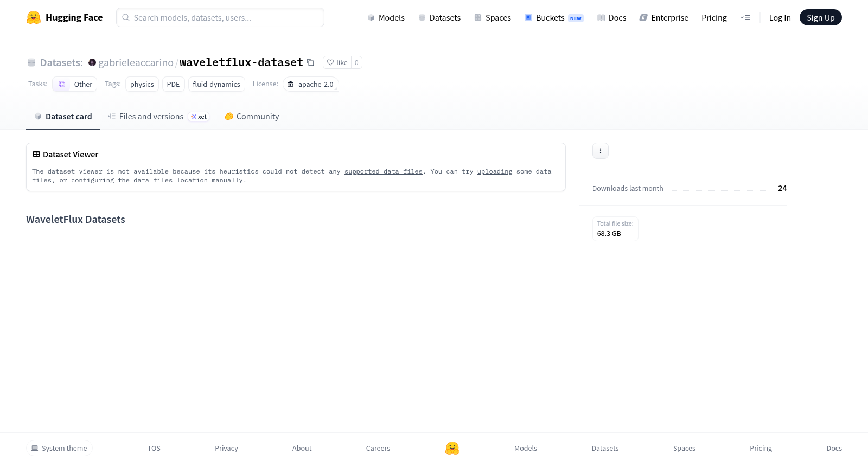Click the Hugging Face emoji in footer
Screen dimensions: 868x467
[452, 448]
